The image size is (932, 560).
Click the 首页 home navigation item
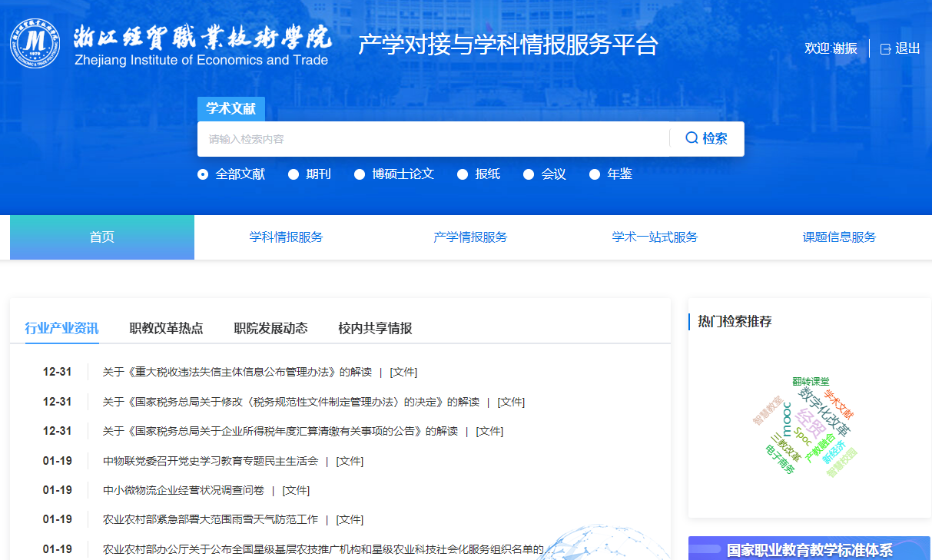tap(101, 237)
